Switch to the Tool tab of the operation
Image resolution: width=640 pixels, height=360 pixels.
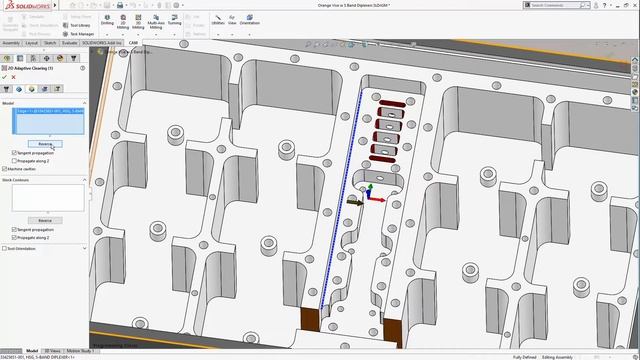tap(6, 89)
